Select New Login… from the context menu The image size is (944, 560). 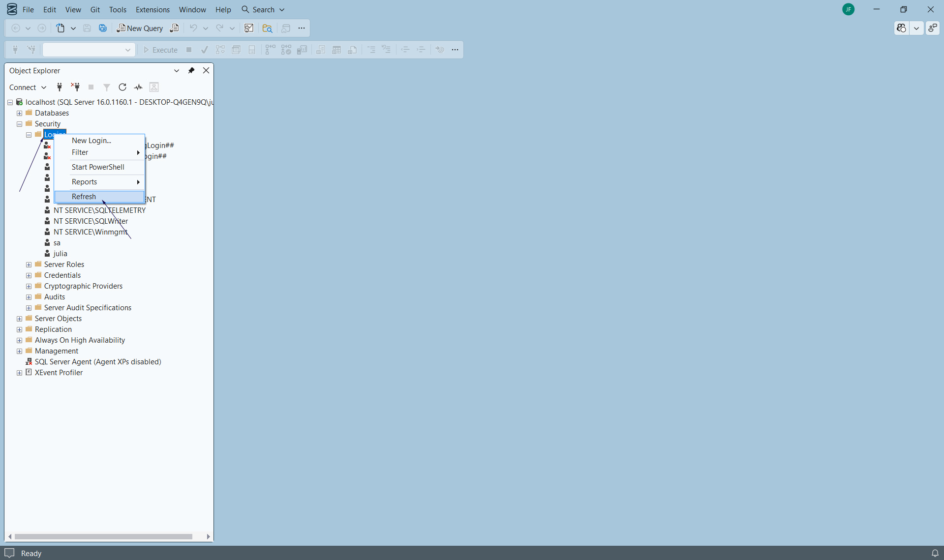click(91, 141)
